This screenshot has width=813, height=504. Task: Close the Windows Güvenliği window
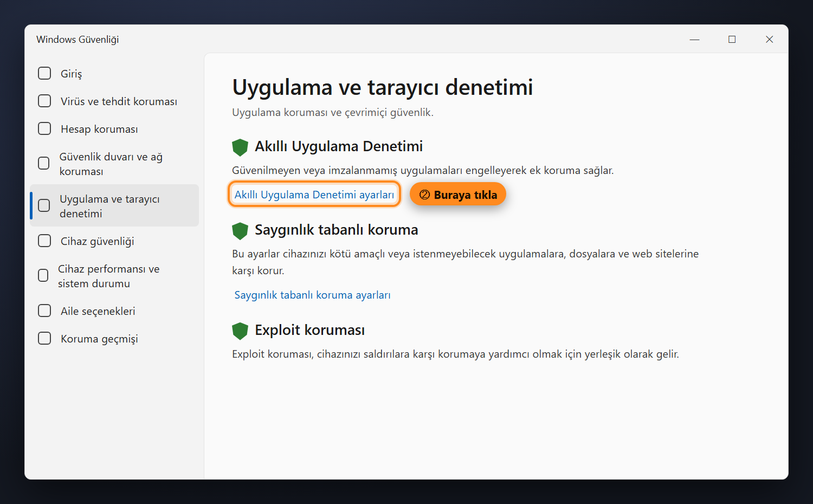pos(769,40)
